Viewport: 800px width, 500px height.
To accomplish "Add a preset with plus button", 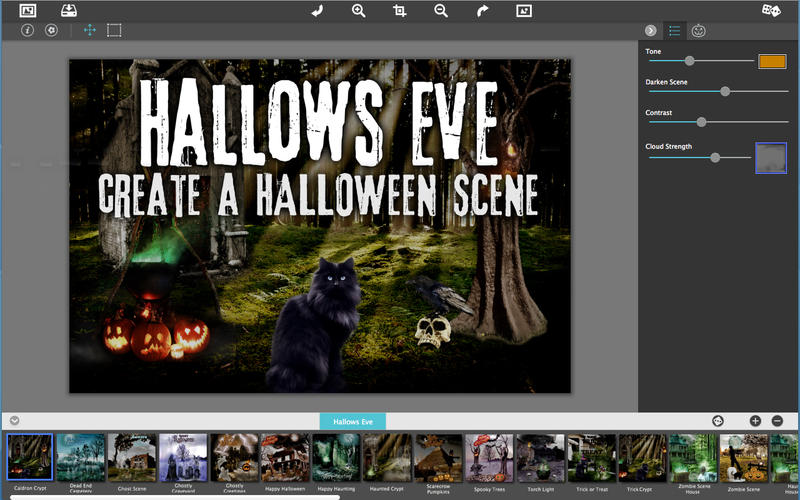I will [755, 421].
